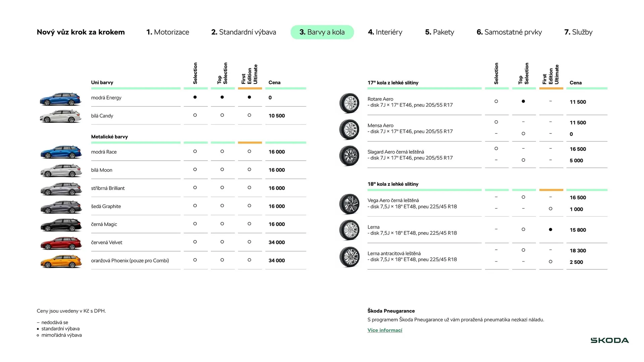The height and width of the screenshot is (362, 644).
Task: Click the Metalické barvy heading
Action: point(109,137)
